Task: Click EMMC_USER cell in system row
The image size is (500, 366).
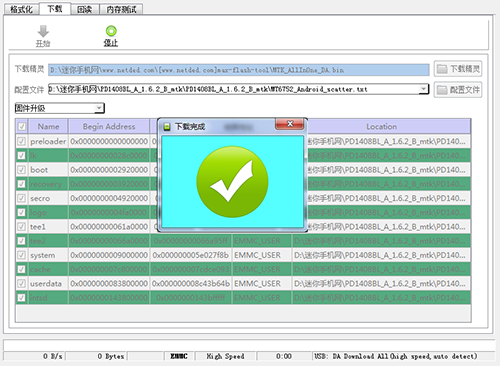Action: 262,255
